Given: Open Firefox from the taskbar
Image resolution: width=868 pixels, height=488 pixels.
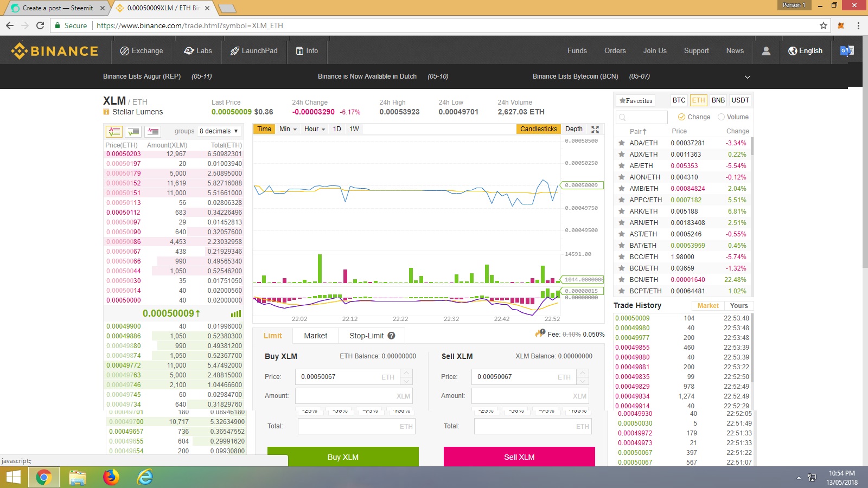Looking at the screenshot, I should [111, 477].
